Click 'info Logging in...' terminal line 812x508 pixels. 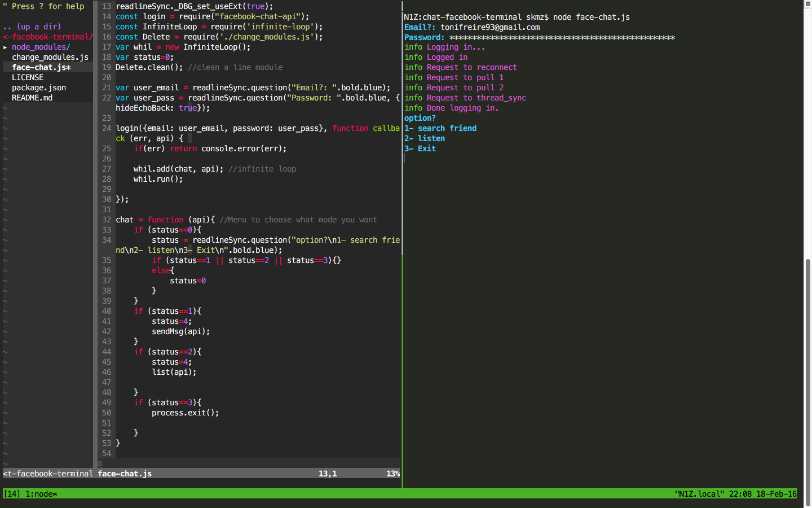click(x=445, y=47)
